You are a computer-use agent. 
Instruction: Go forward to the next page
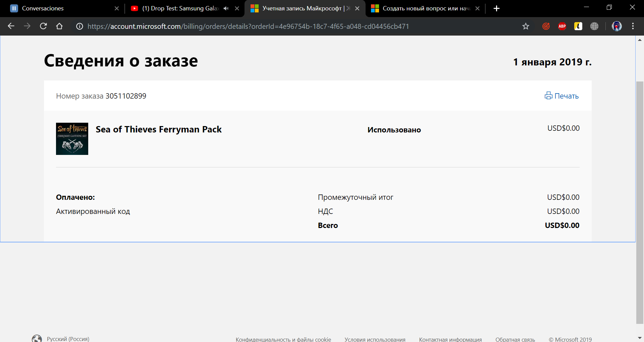pyautogui.click(x=27, y=26)
